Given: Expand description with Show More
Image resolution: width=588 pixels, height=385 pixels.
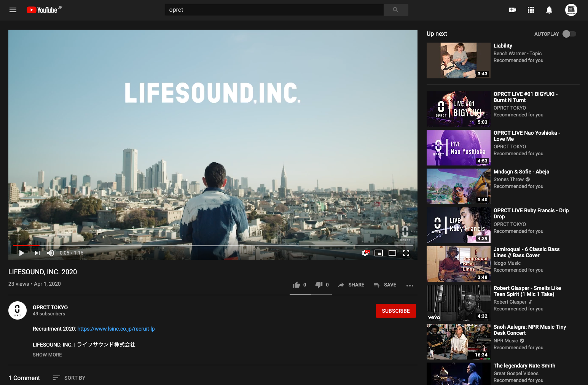Looking at the screenshot, I should pyautogui.click(x=47, y=355).
